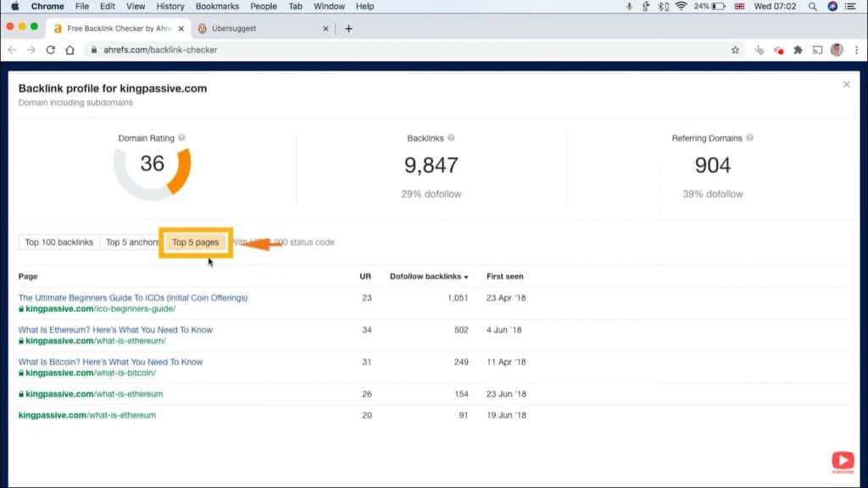Open the Notification Center list icon
This screenshot has width=868, height=488.
pos(850,7)
